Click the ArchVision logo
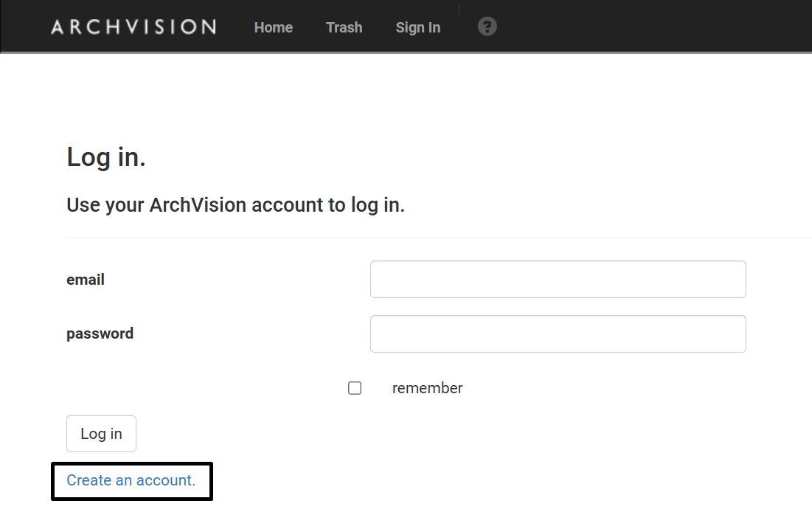The image size is (812, 526). pyautogui.click(x=133, y=27)
